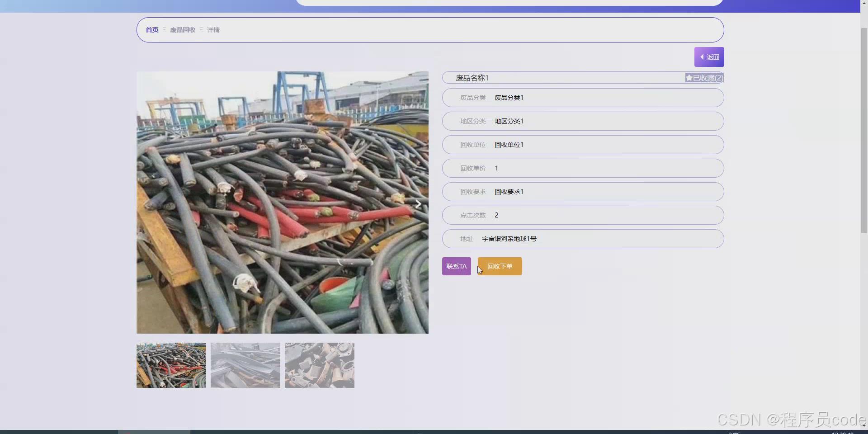Click the back arrow icon in 返回
The image size is (868, 434).
tap(702, 57)
